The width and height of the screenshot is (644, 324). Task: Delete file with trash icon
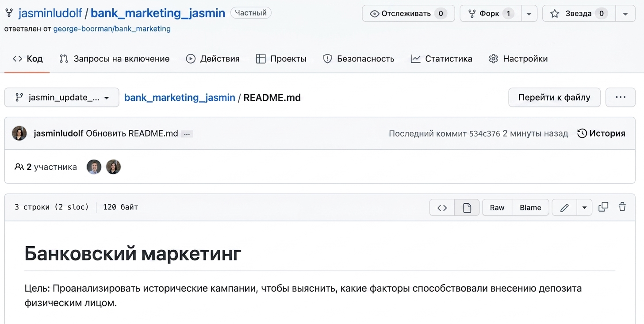click(622, 207)
